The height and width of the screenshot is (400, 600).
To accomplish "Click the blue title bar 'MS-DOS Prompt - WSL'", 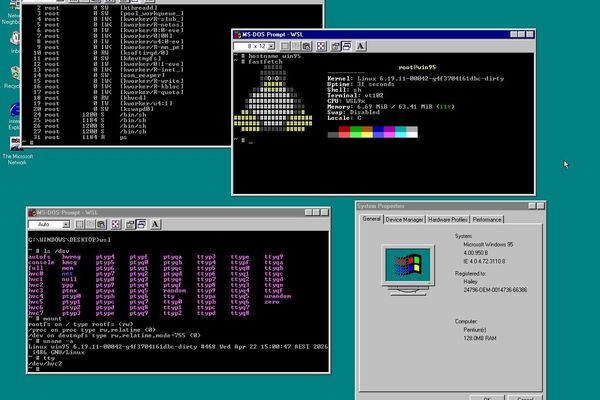I will pyautogui.click(x=383, y=34).
